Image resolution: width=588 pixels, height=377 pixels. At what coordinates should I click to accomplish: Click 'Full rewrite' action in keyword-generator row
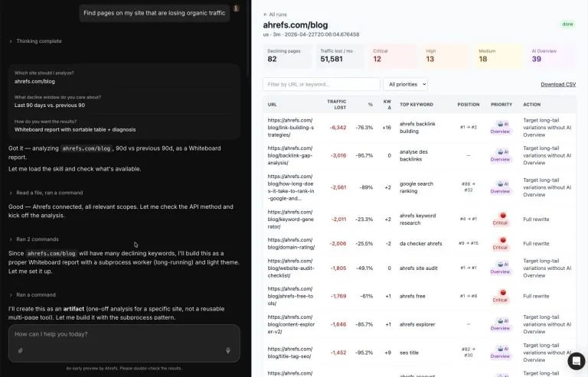click(x=536, y=219)
